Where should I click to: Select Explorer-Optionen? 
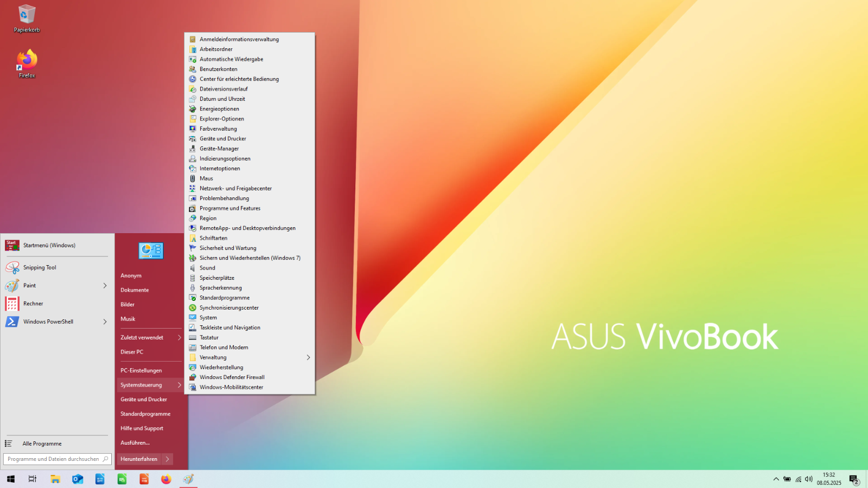click(250, 119)
